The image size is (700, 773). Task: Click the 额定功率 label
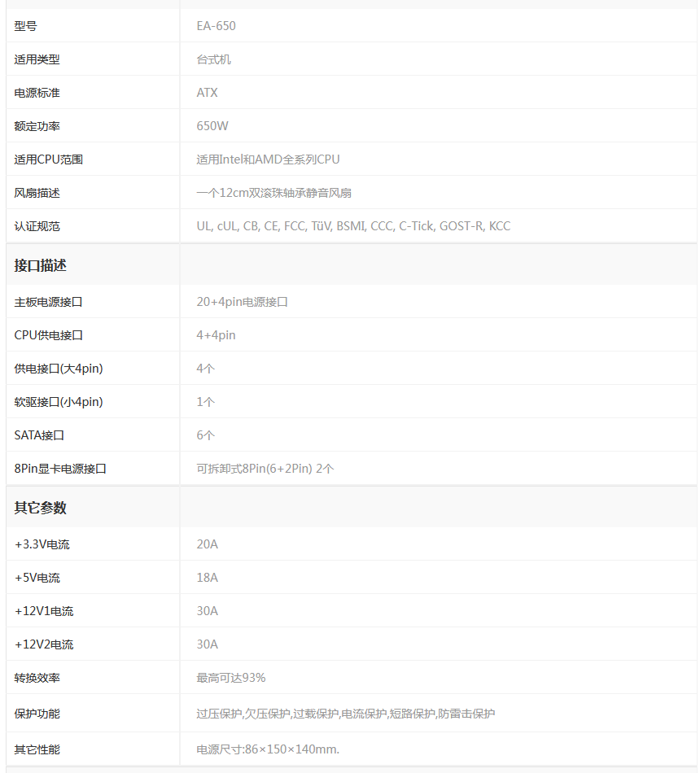tap(37, 126)
